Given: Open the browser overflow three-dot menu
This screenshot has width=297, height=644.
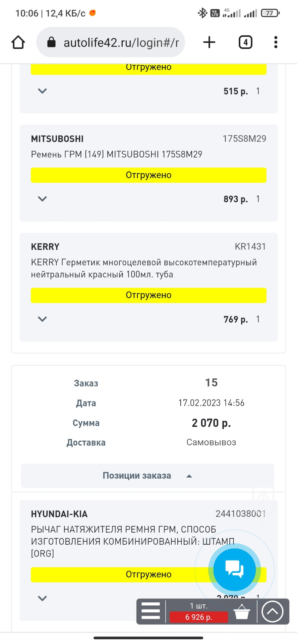Looking at the screenshot, I should [x=275, y=42].
